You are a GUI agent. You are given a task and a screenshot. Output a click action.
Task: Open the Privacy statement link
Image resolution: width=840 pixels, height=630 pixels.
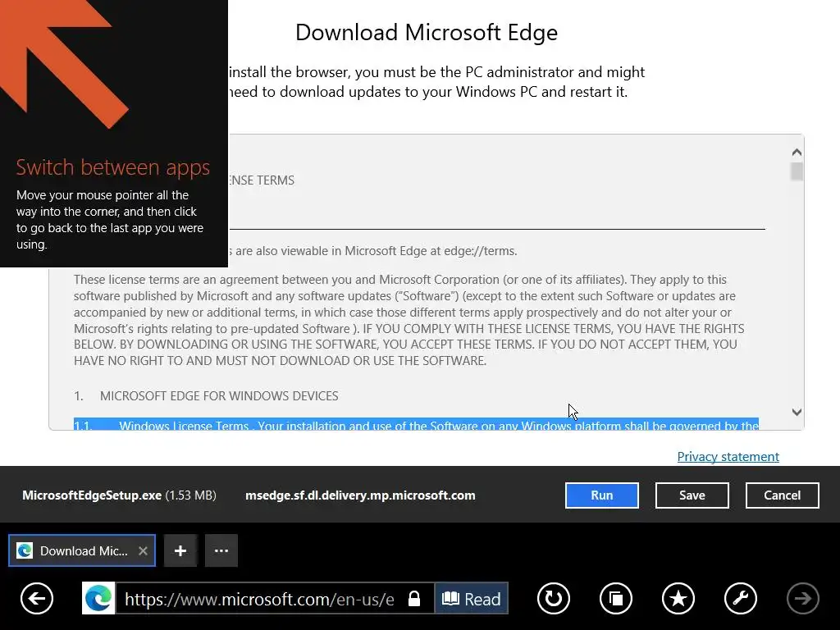[x=728, y=456]
